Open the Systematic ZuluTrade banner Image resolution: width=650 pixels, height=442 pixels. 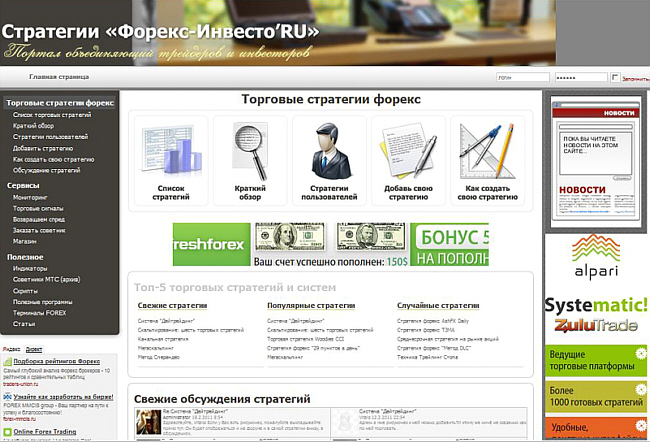[596, 314]
